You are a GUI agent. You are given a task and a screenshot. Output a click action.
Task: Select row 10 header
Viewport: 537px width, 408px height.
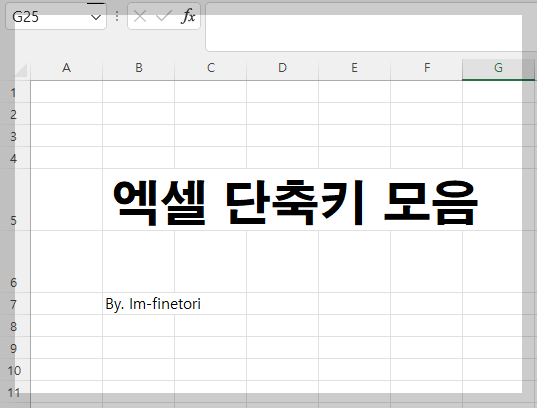(x=15, y=370)
